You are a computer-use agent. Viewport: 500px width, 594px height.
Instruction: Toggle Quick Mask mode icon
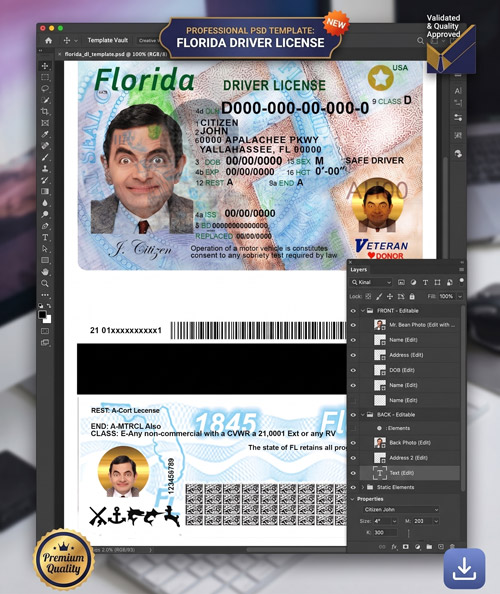pos(45,331)
